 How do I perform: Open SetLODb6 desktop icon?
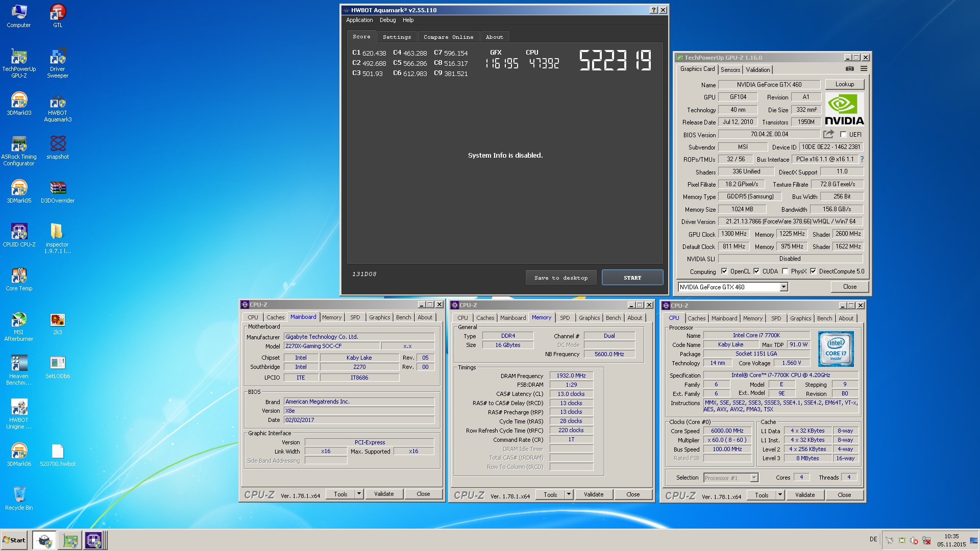click(x=58, y=367)
